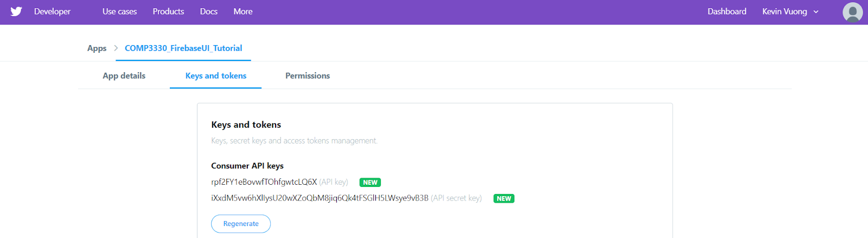Open the user avatar profile icon

(x=852, y=12)
